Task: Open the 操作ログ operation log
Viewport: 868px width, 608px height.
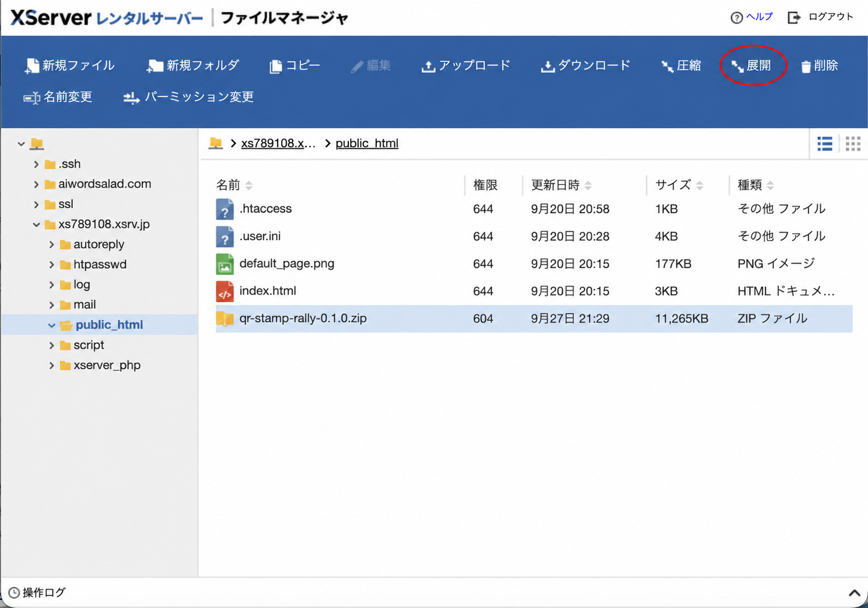Action: [x=37, y=593]
